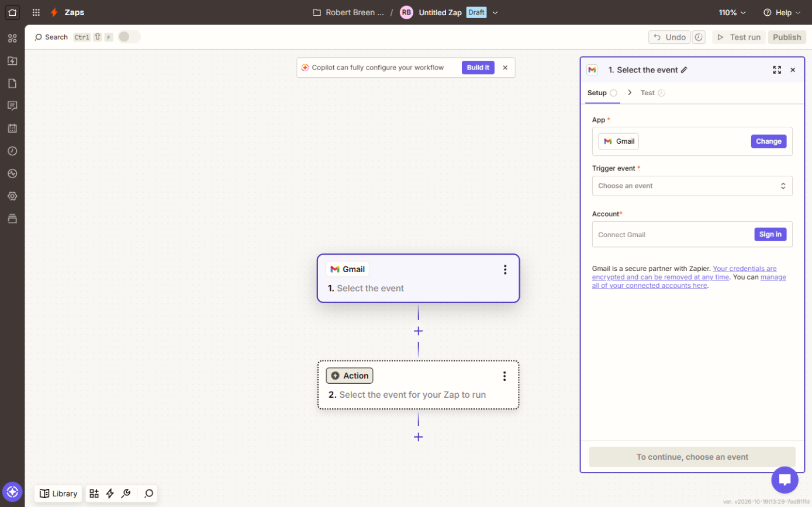Open the apps grid launcher icon

click(36, 12)
